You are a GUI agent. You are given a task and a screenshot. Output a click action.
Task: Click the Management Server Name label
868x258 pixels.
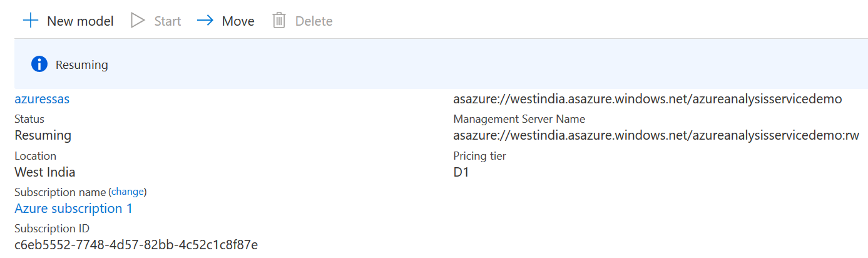(x=519, y=119)
